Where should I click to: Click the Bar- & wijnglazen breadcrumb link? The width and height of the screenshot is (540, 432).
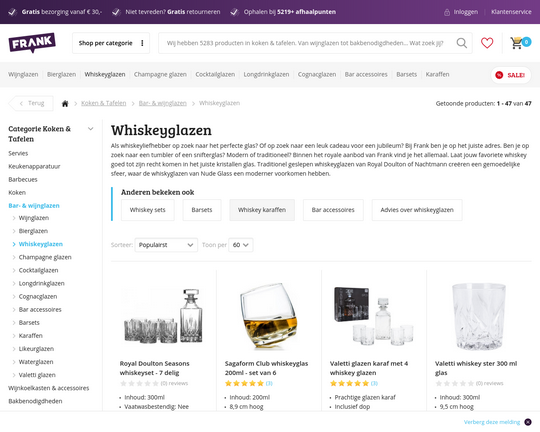click(163, 103)
